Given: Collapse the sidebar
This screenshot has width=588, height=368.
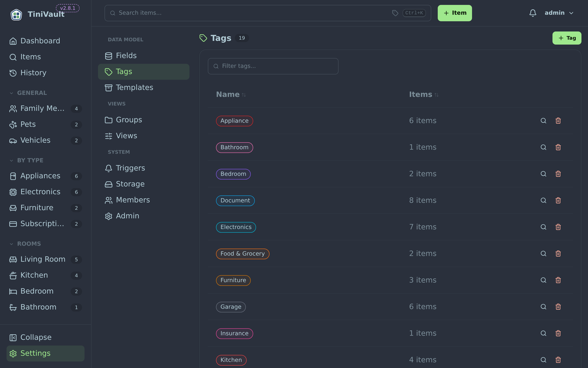Looking at the screenshot, I should coord(46,337).
